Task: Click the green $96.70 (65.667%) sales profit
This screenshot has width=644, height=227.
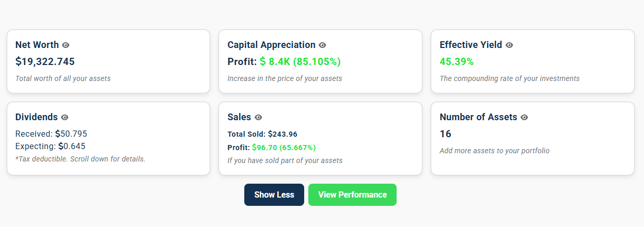Action: 284,148
